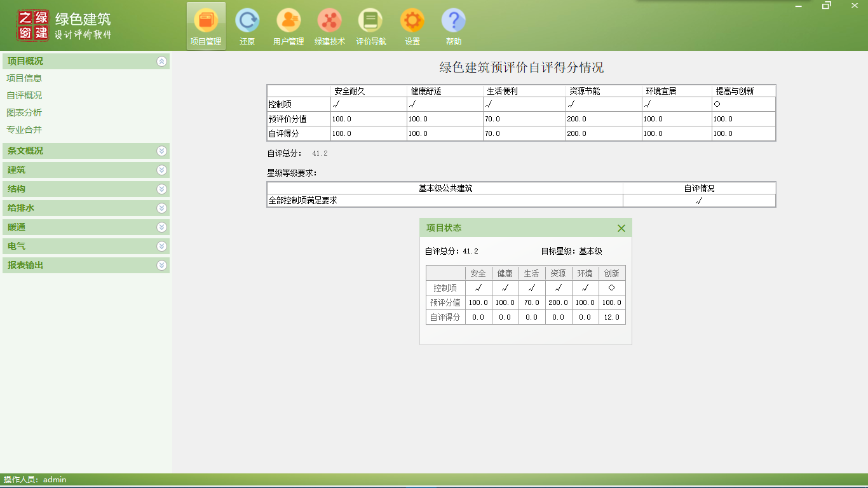Click the 安全耐久 自评得分 cell
The image size is (868, 488).
pyautogui.click(x=369, y=134)
